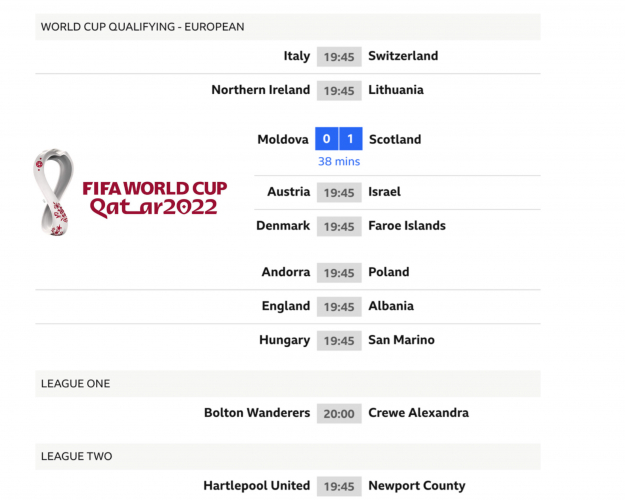Click the England team name
This screenshot has width=625, height=500.
286,306
